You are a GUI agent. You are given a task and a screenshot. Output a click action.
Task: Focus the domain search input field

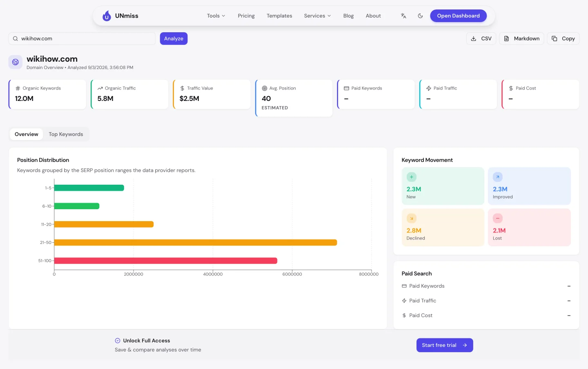[x=82, y=38]
